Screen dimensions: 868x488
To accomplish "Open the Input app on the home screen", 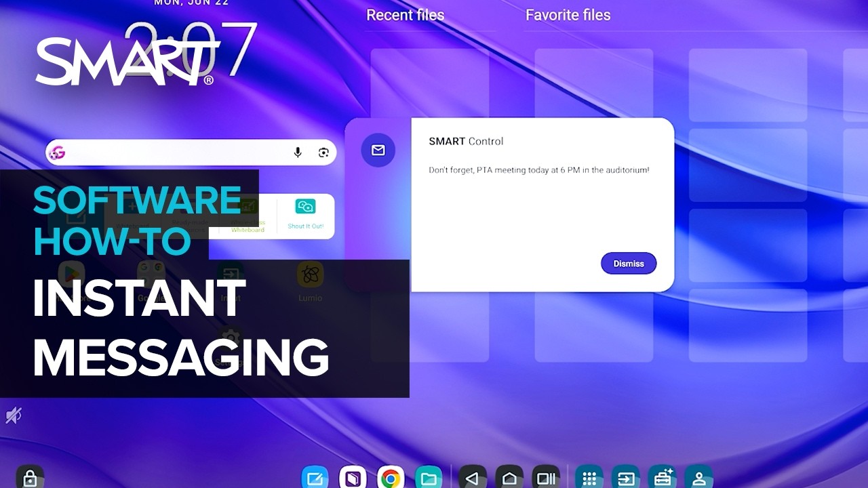I will pos(231,281).
